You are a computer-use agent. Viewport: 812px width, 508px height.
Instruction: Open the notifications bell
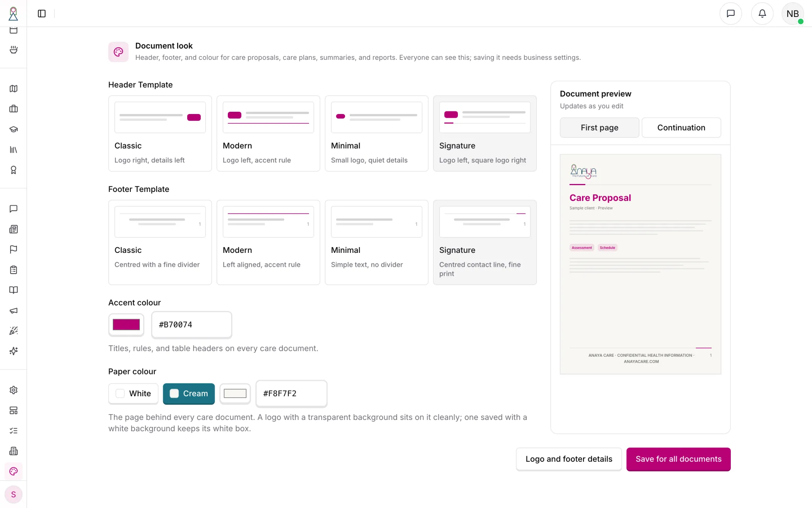(x=762, y=14)
